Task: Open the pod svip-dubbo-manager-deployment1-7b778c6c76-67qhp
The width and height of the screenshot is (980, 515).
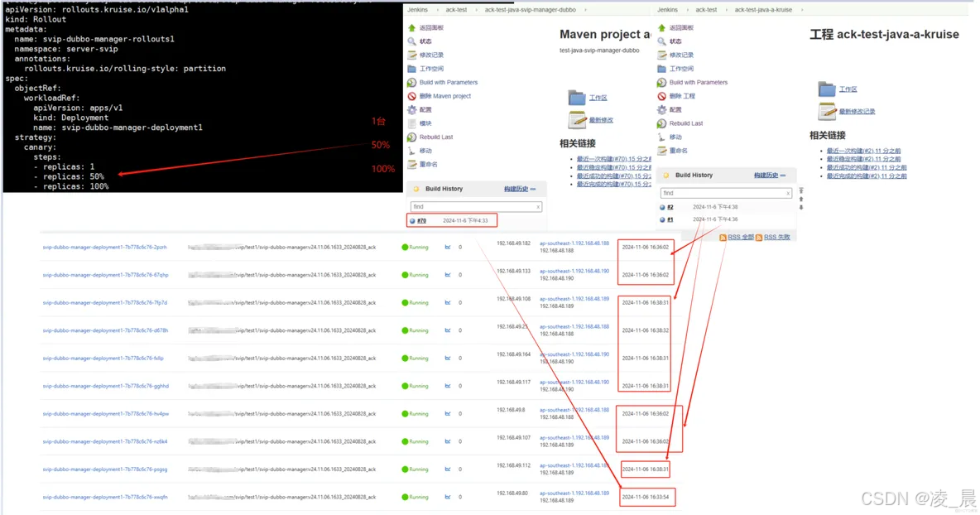Action: coord(105,275)
